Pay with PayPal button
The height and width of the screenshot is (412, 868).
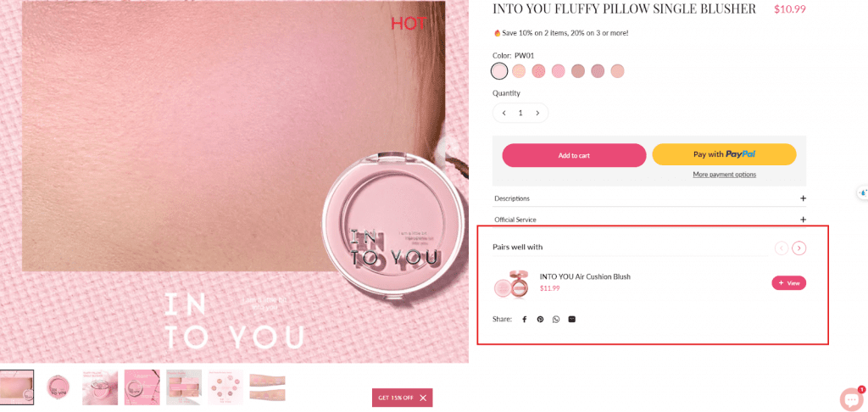pyautogui.click(x=724, y=154)
